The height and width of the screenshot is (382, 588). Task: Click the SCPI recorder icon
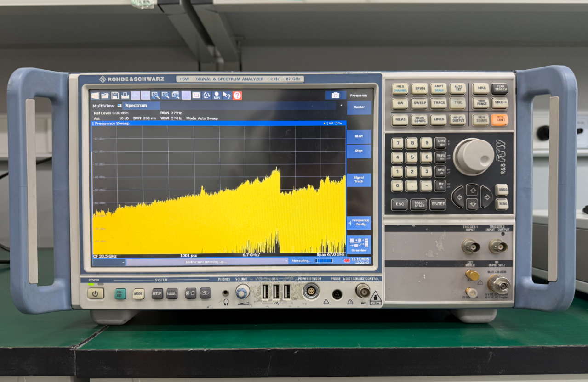coord(217,95)
